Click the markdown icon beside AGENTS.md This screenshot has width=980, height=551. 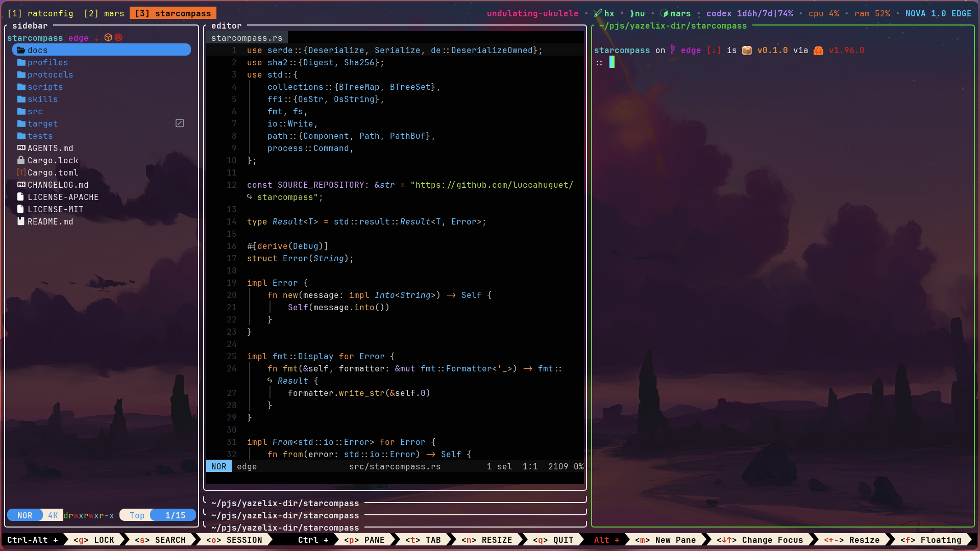[x=21, y=148]
